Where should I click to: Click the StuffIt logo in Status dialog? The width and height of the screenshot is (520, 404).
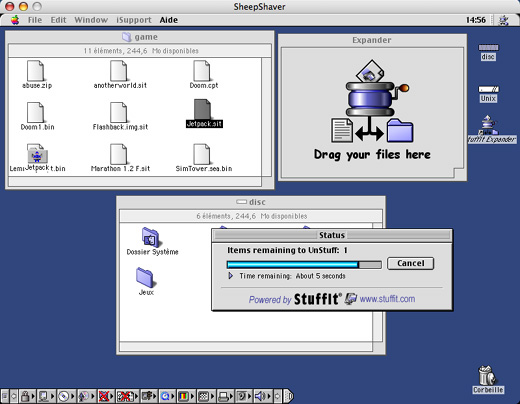click(318, 299)
